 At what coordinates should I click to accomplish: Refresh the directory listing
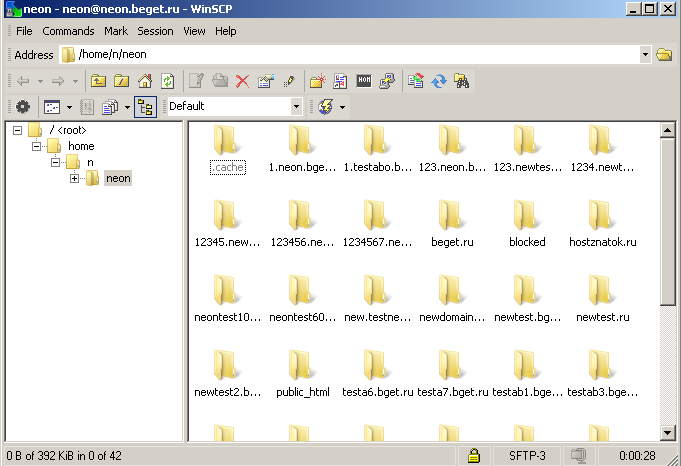tap(168, 81)
